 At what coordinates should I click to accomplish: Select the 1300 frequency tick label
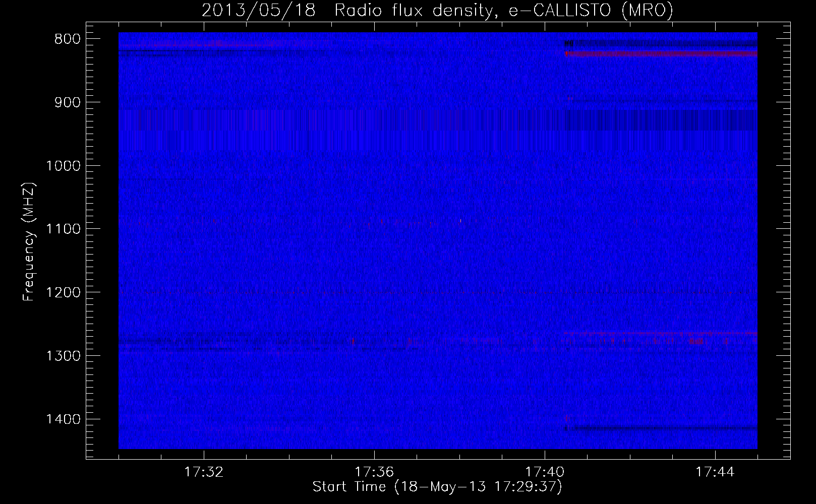click(x=63, y=356)
